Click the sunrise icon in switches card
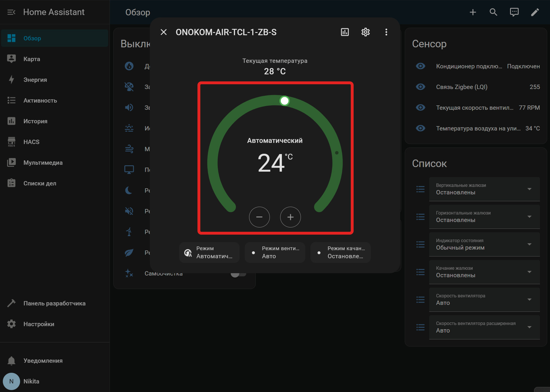The image size is (550, 392). point(129,128)
